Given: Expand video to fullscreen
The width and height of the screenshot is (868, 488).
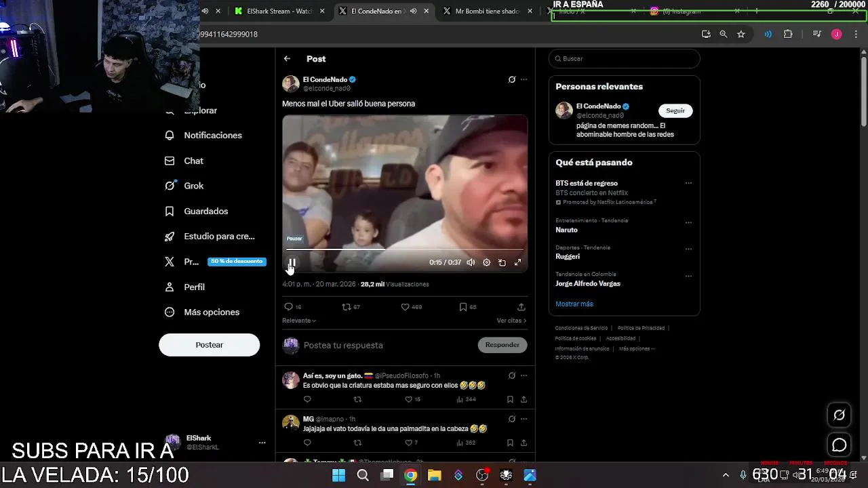Looking at the screenshot, I should [517, 262].
